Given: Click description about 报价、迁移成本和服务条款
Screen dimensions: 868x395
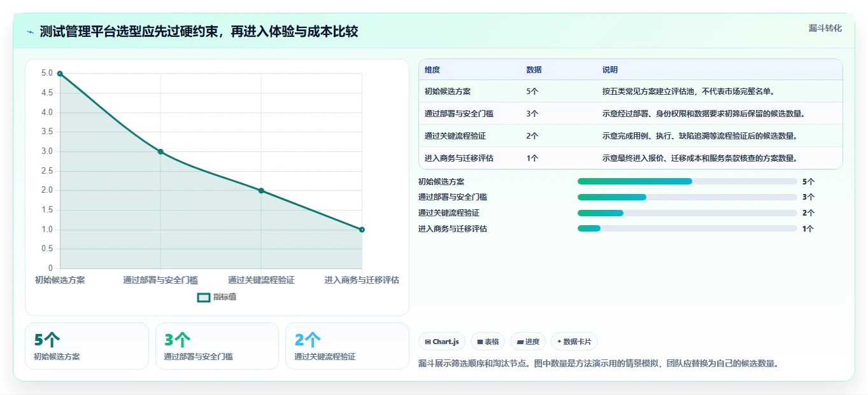Looking at the screenshot, I should click(x=701, y=158).
